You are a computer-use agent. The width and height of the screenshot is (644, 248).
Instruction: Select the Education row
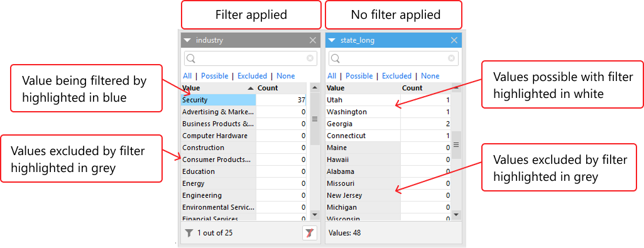[x=219, y=171]
